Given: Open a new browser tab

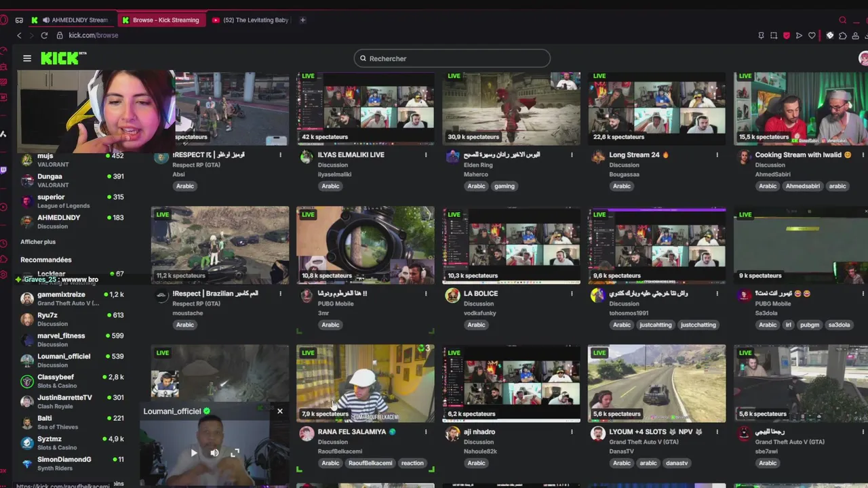Looking at the screenshot, I should click(302, 20).
